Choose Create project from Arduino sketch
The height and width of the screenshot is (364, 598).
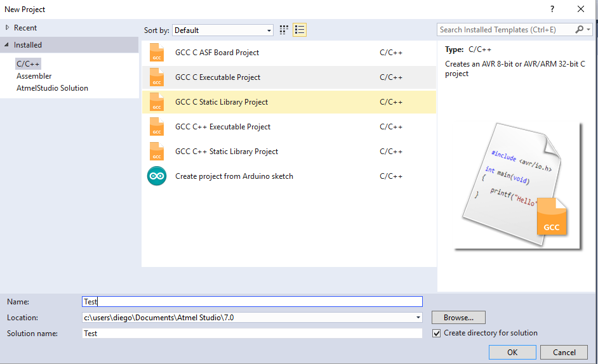(289, 176)
